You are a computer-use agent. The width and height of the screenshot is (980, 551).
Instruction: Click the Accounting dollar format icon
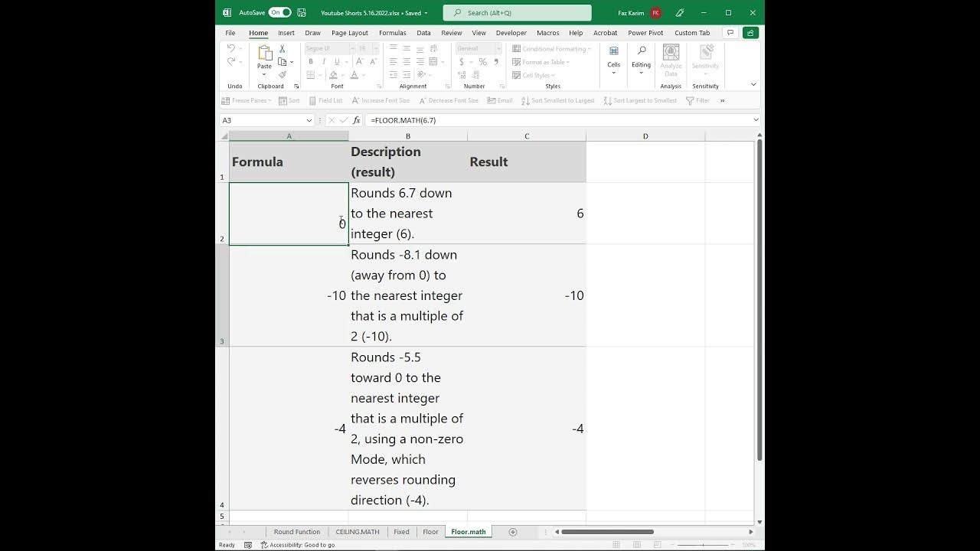coord(462,62)
